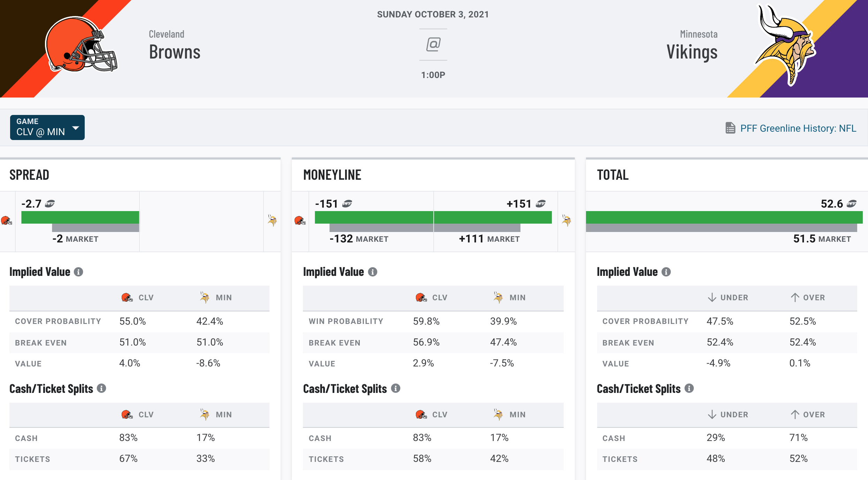The height and width of the screenshot is (480, 868).
Task: Click the -4.9% UNDER value cell
Action: 718,363
